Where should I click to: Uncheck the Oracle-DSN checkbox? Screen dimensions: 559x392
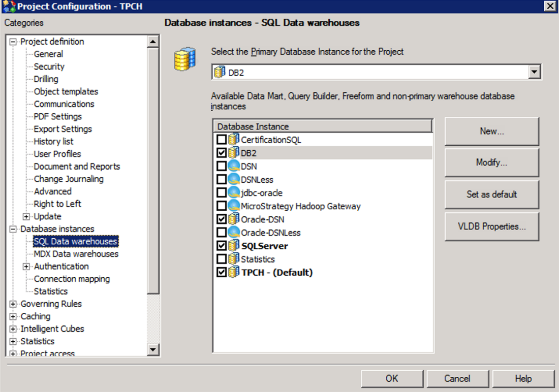click(x=222, y=219)
